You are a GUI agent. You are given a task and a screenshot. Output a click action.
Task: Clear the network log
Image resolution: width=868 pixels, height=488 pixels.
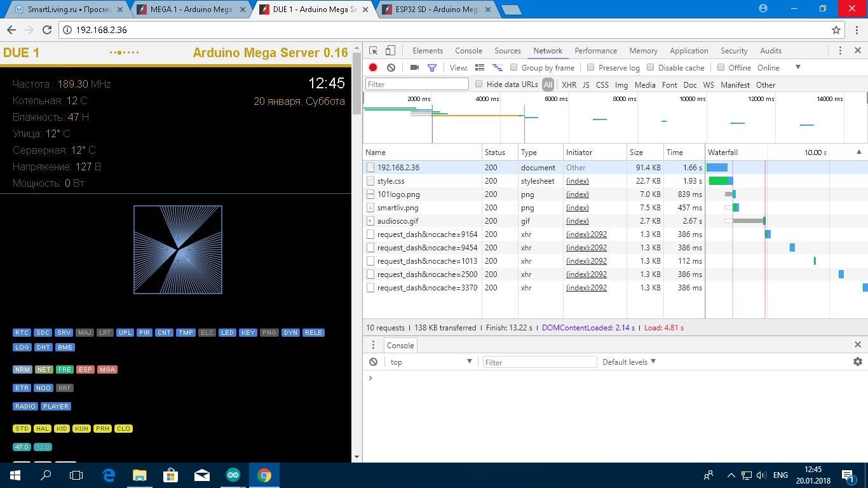coord(391,67)
